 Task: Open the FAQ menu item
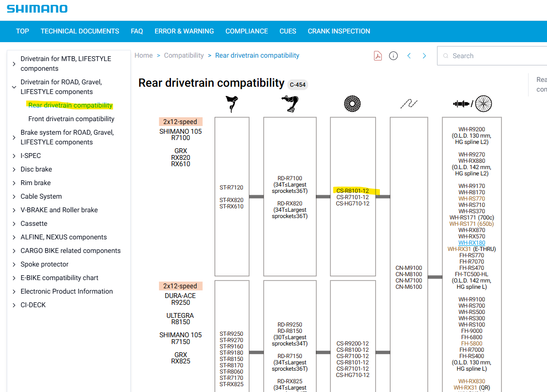[x=137, y=31]
